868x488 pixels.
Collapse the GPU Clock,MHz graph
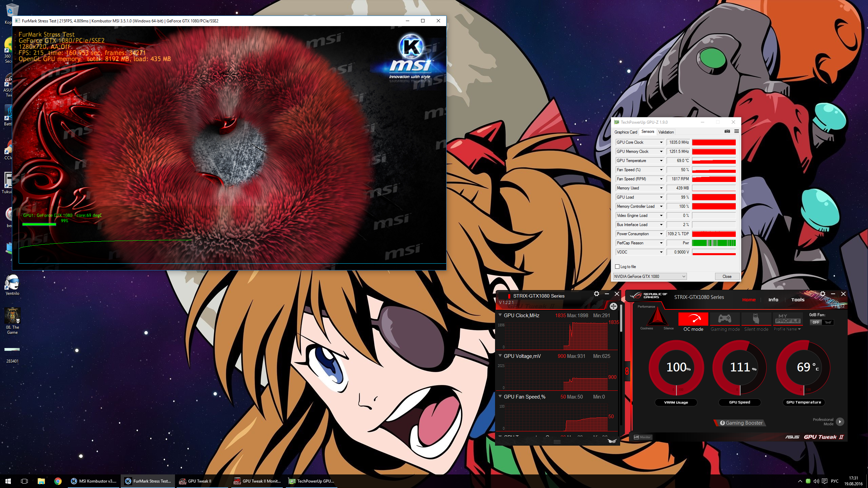pyautogui.click(x=500, y=315)
